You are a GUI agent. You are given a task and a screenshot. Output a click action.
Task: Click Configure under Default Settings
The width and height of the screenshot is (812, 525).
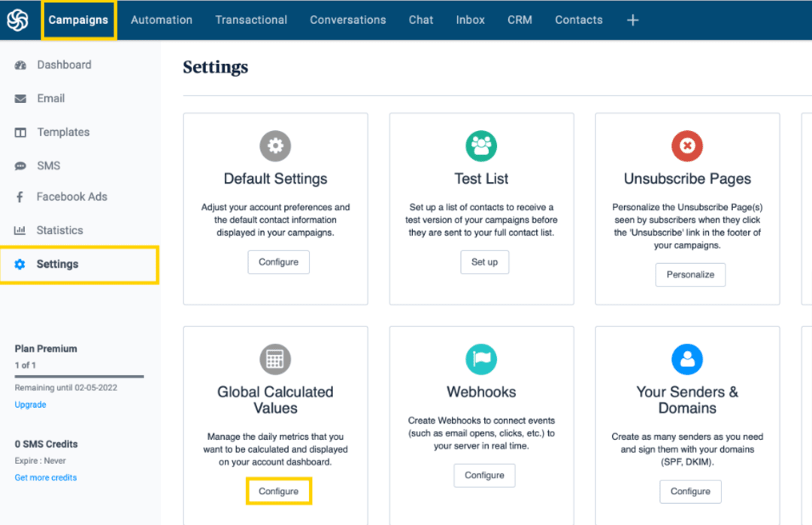pyautogui.click(x=278, y=262)
